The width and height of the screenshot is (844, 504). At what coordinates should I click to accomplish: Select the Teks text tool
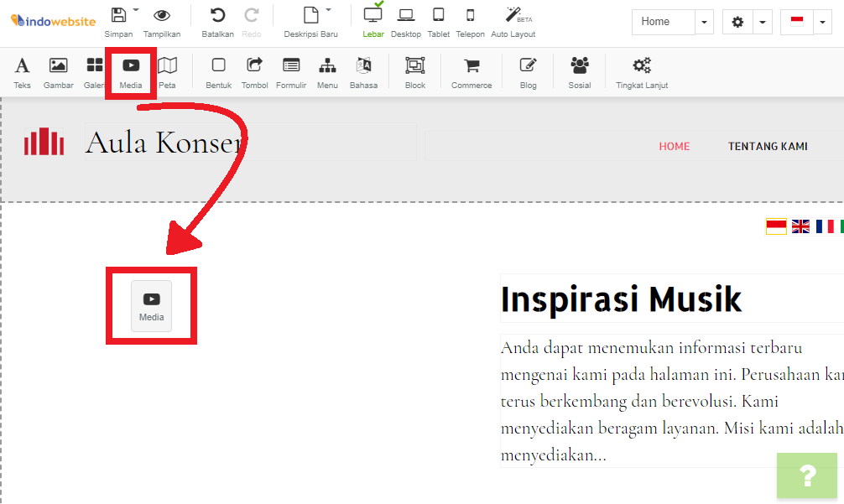pos(22,72)
